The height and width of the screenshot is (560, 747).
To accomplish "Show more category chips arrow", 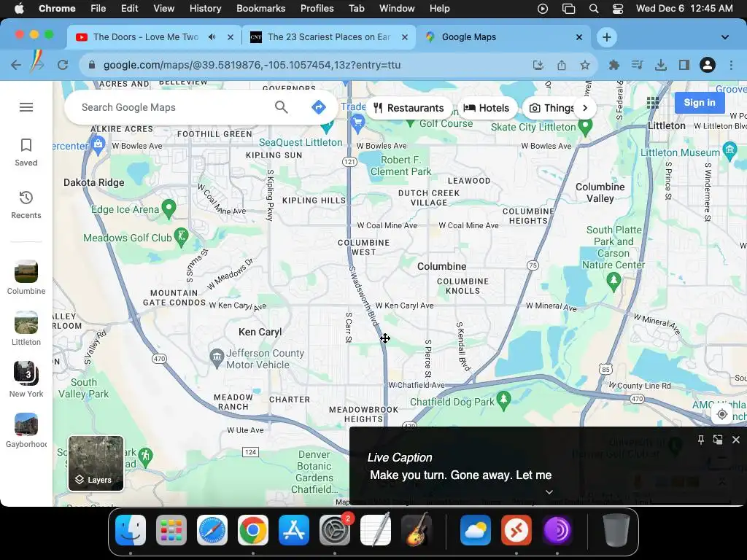I will (x=585, y=108).
